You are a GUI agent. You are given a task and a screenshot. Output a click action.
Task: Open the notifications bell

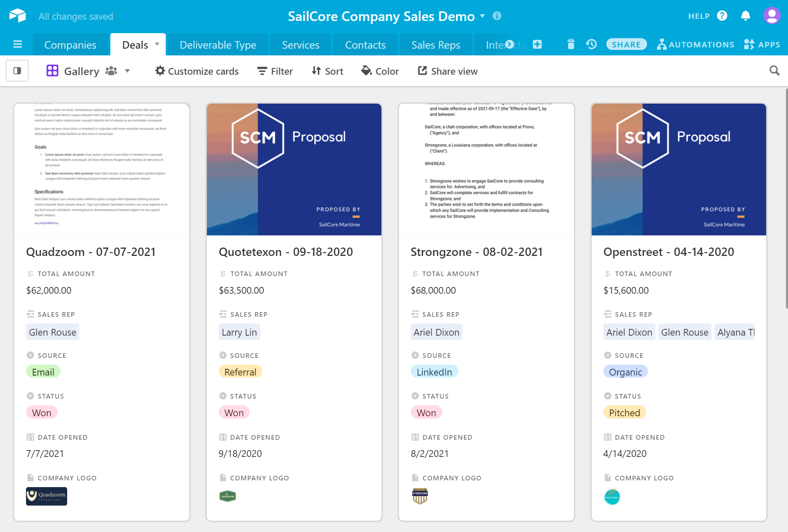[745, 16]
